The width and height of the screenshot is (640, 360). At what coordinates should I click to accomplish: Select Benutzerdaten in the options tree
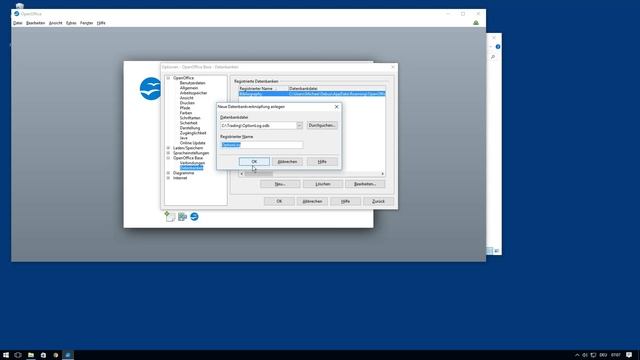(192, 83)
